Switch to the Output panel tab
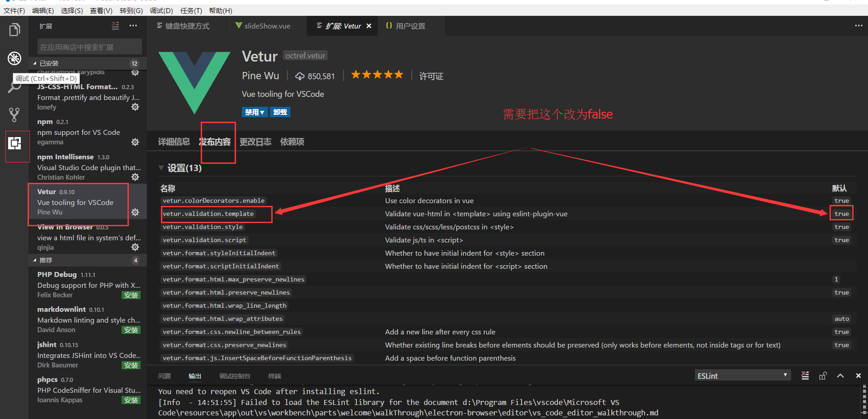The width and height of the screenshot is (868, 419). point(195,376)
